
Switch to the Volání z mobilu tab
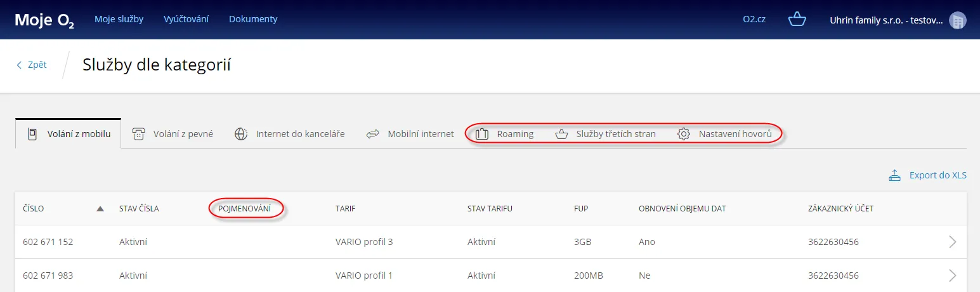pyautogui.click(x=69, y=134)
